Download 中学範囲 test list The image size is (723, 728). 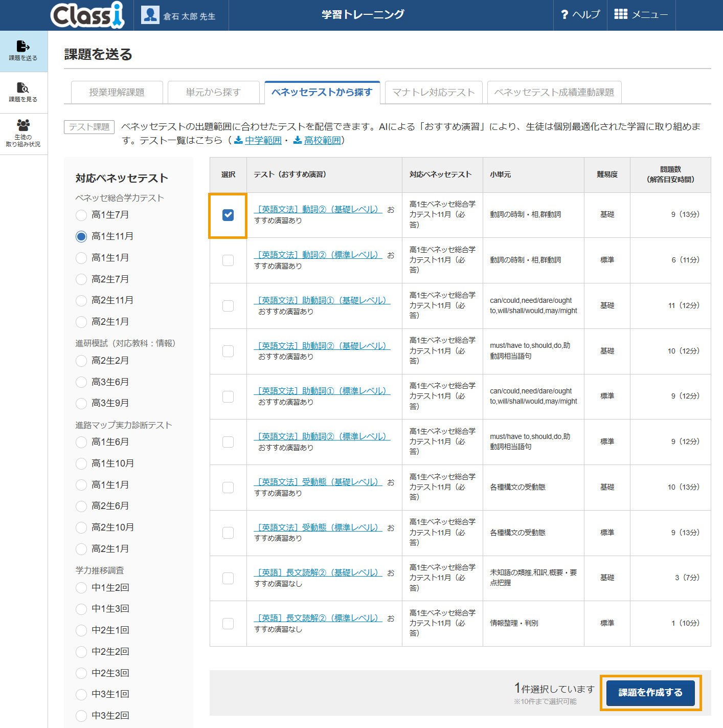(x=263, y=140)
